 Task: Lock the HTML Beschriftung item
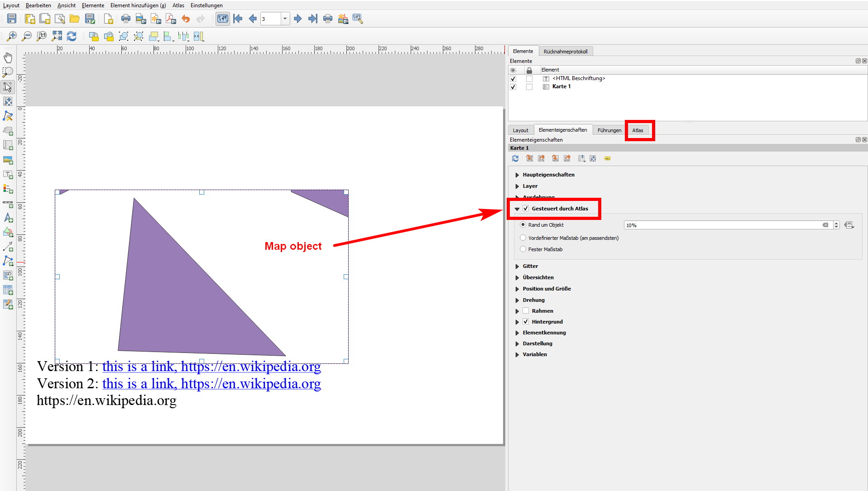[529, 79]
